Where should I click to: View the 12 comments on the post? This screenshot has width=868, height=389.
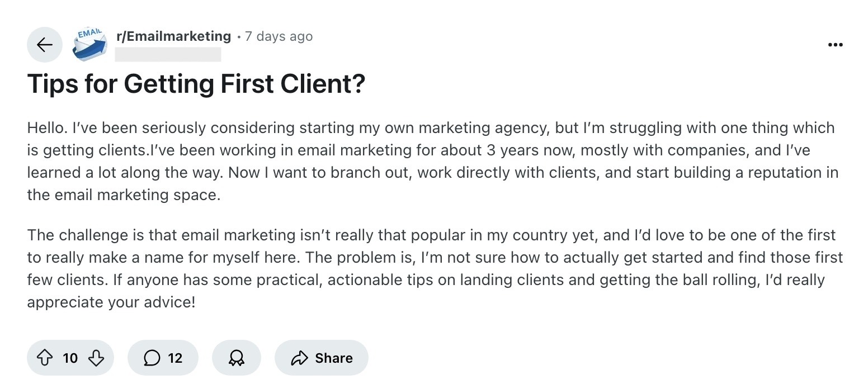click(x=162, y=358)
